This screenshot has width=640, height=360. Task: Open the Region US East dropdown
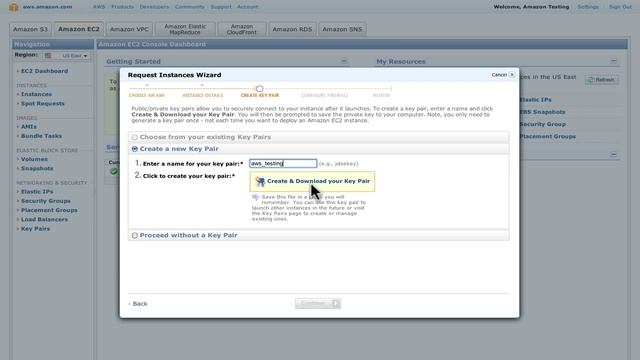67,56
